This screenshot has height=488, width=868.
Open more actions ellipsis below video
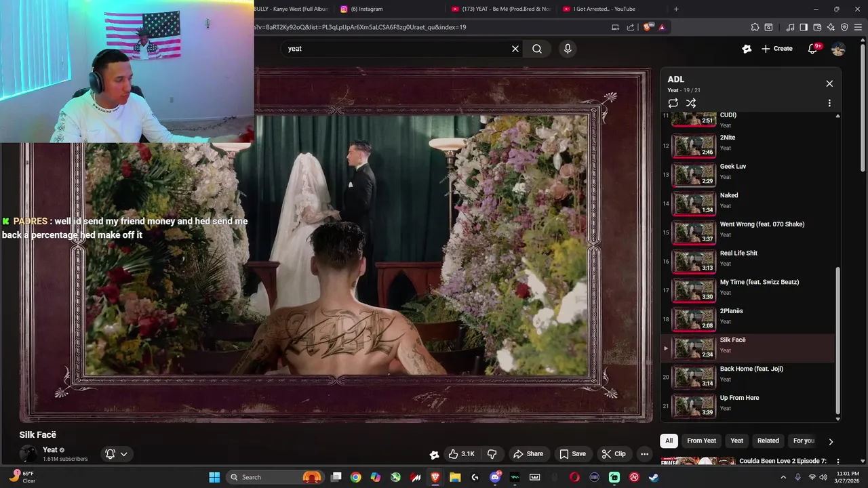pos(645,454)
